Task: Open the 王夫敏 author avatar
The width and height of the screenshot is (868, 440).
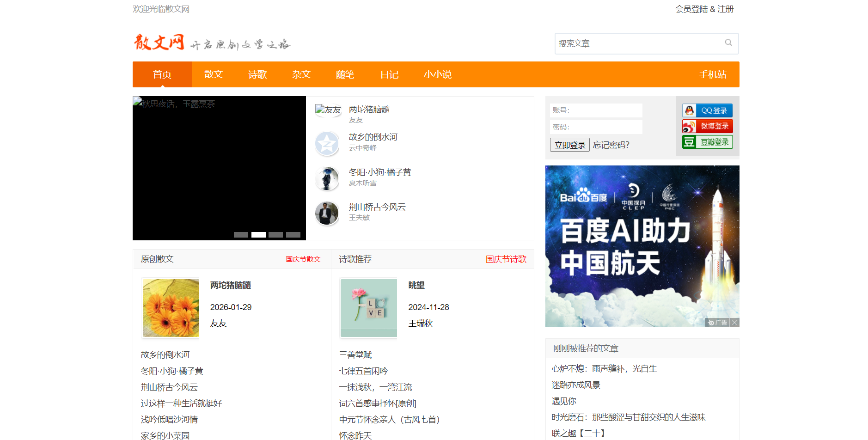Action: tap(327, 213)
